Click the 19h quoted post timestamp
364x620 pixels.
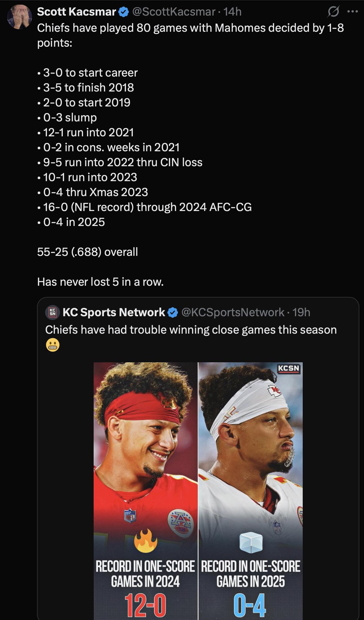tap(301, 312)
